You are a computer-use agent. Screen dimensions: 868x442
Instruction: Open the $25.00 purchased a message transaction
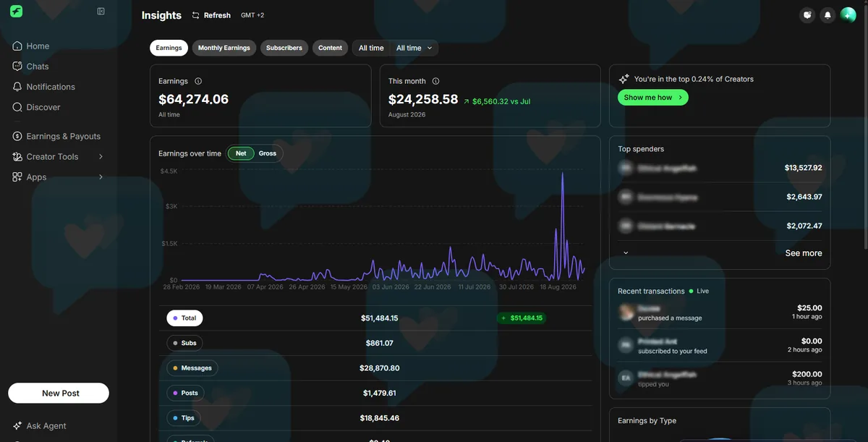pyautogui.click(x=720, y=313)
